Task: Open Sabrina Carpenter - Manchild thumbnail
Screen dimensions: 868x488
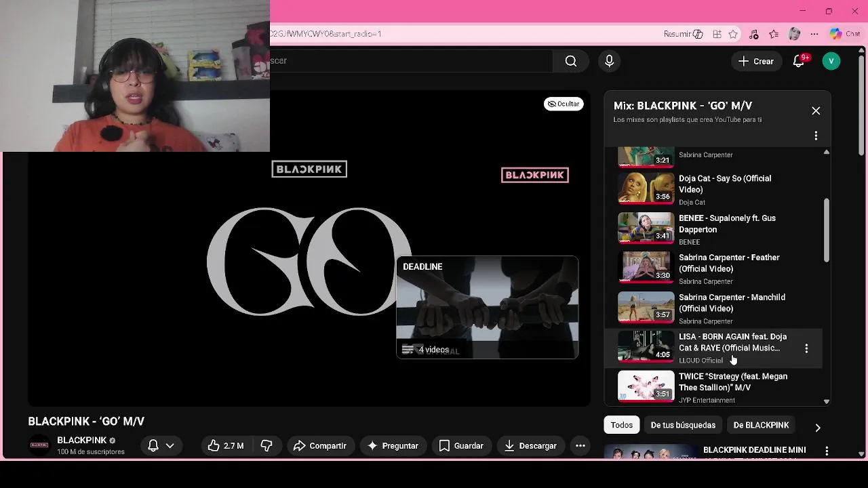Action: pyautogui.click(x=646, y=308)
